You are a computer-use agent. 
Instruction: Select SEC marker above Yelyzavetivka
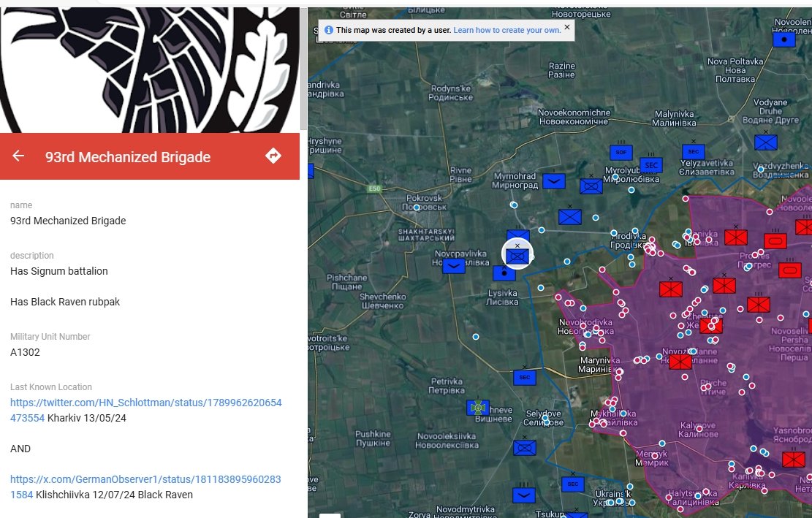692,151
